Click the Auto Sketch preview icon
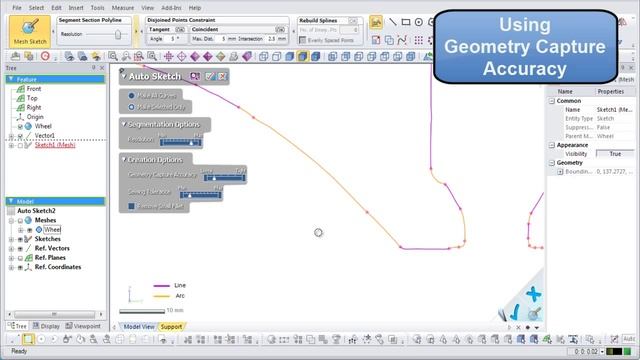The image size is (640, 360). [195, 76]
